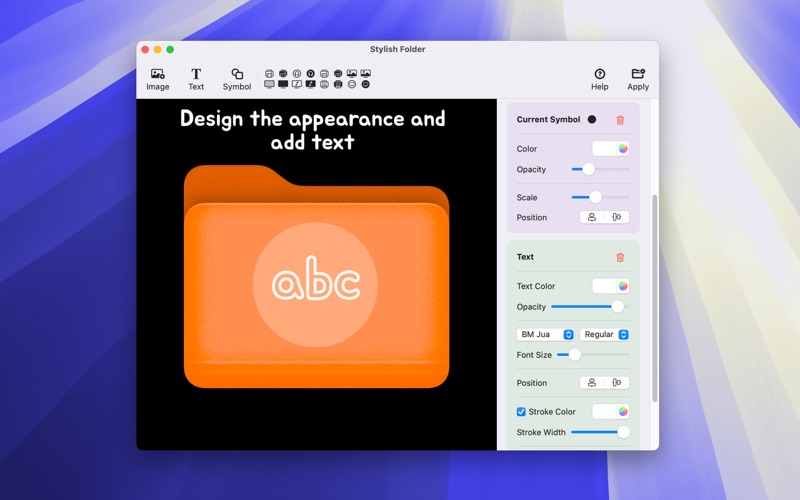
Task: Select the Text tool in the toolbar
Action: 196,79
